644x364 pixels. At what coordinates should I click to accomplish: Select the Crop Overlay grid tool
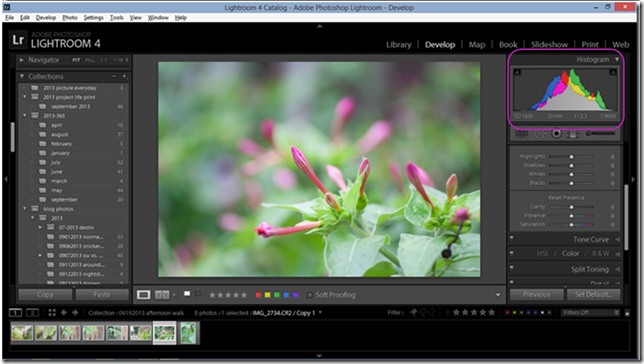coord(521,134)
